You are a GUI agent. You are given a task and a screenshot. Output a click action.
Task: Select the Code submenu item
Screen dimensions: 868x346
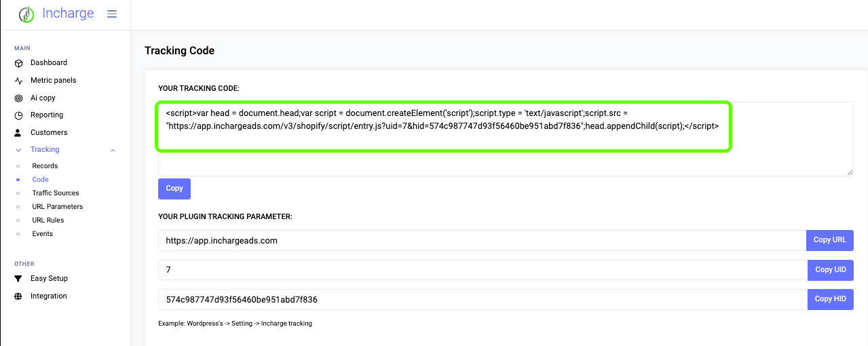[40, 179]
